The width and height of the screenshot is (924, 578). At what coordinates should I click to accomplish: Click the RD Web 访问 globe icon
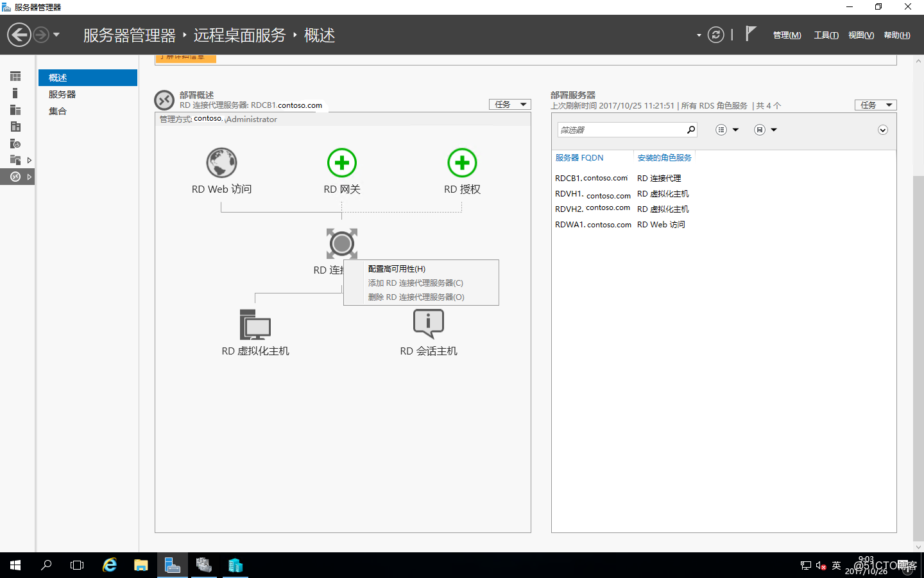click(221, 162)
